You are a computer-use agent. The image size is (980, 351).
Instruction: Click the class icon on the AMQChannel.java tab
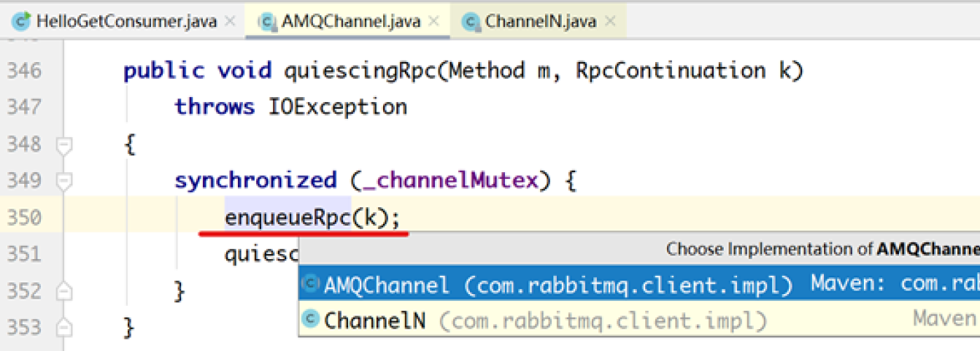(x=267, y=22)
